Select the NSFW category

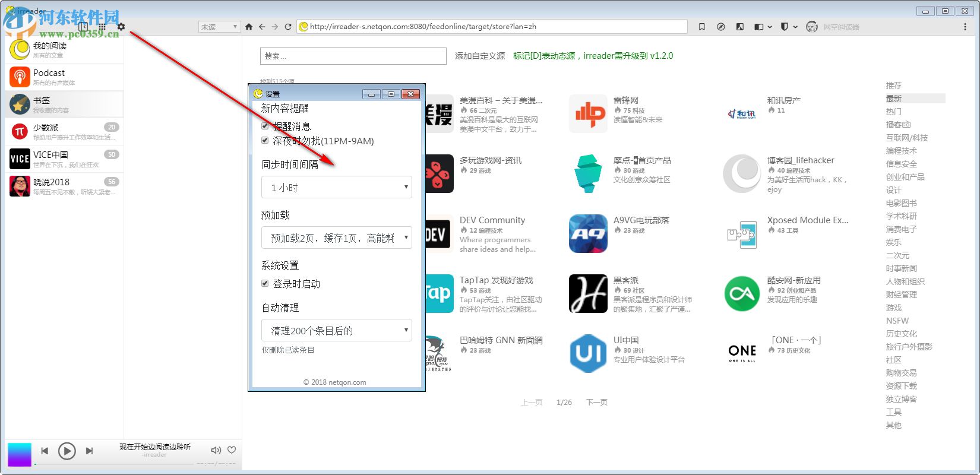(897, 321)
